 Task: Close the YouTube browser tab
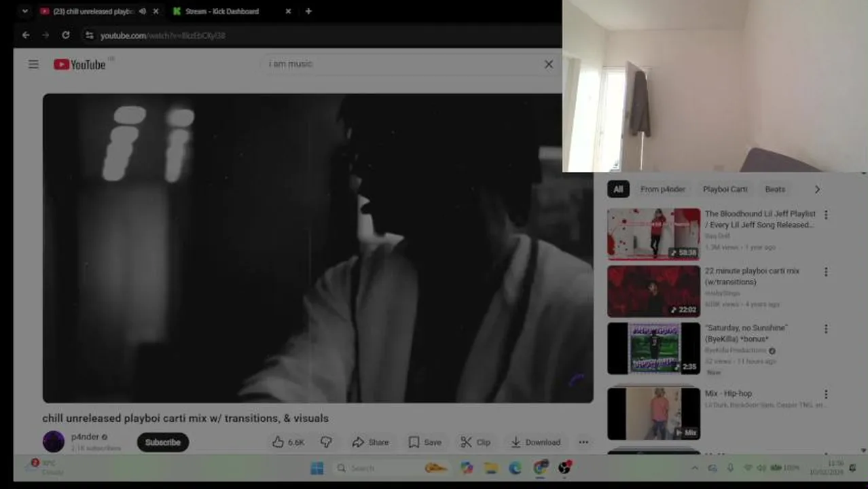pyautogui.click(x=156, y=12)
